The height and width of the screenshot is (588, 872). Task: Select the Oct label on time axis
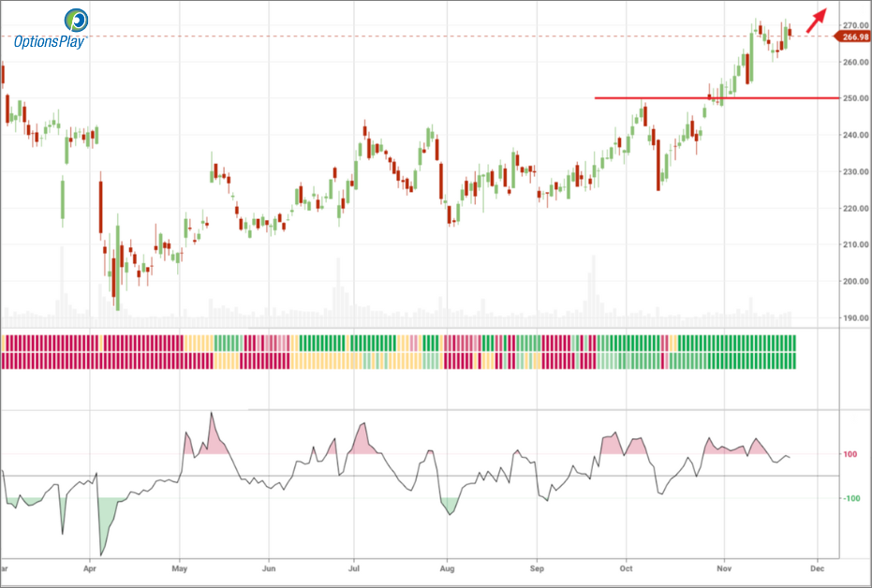[x=626, y=567]
